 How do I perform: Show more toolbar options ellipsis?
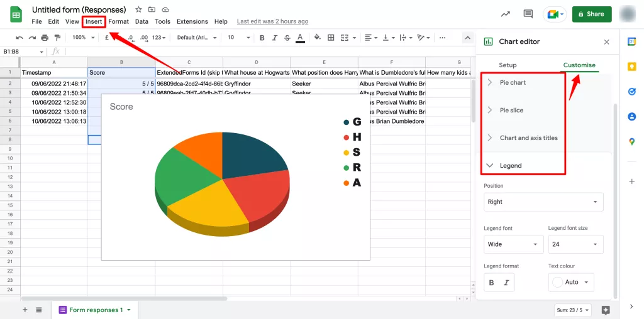[x=442, y=38]
